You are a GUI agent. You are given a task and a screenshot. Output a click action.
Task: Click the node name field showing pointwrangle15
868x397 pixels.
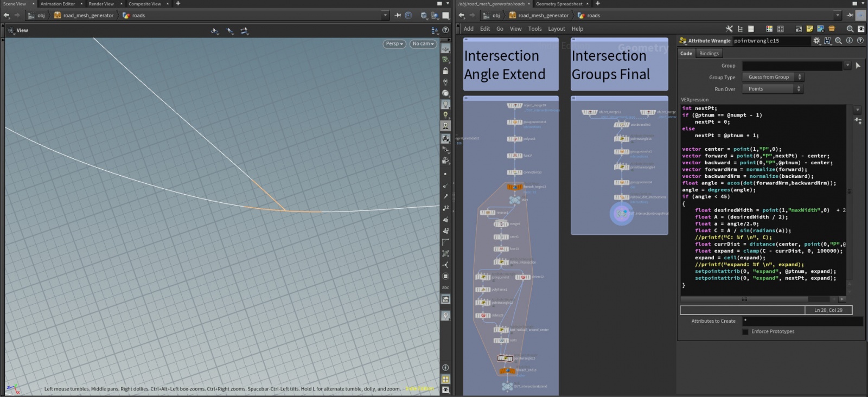(771, 41)
